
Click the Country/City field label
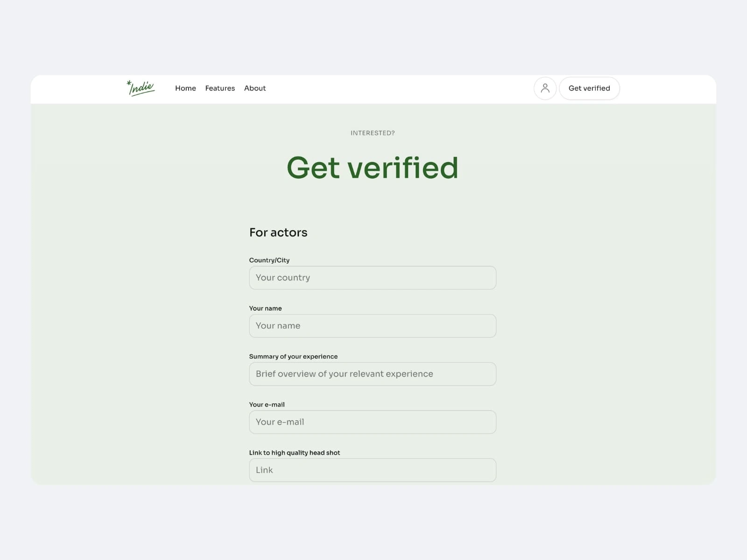269,260
